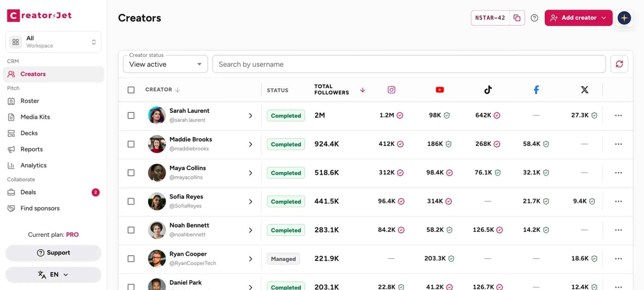Image resolution: width=644 pixels, height=290 pixels.
Task: Open more options for Sofia Reyes
Action: [619, 201]
